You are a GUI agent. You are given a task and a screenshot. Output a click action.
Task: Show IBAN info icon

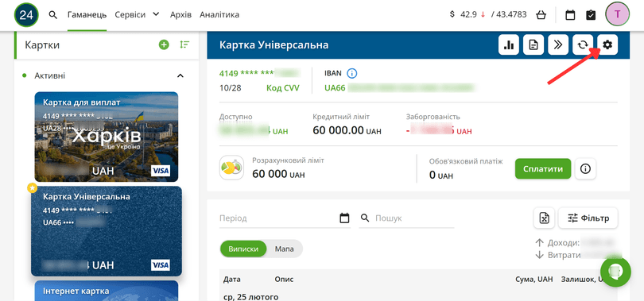click(x=352, y=73)
